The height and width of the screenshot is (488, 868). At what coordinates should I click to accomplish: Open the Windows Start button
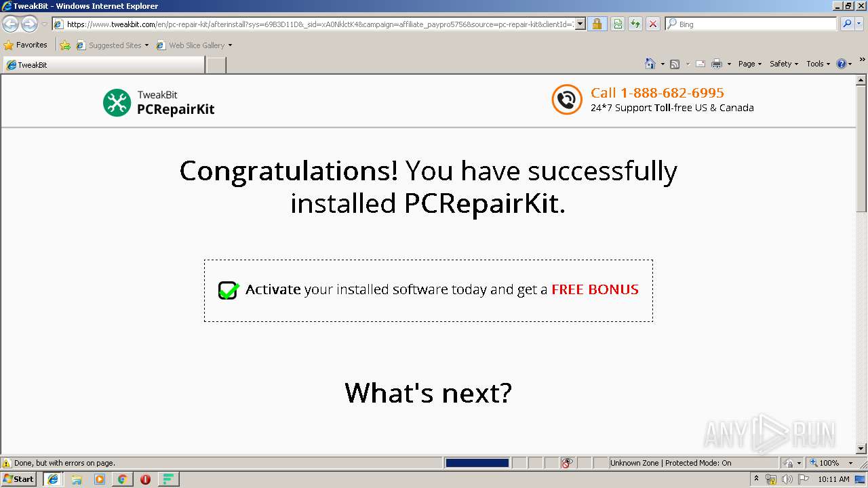coord(18,479)
